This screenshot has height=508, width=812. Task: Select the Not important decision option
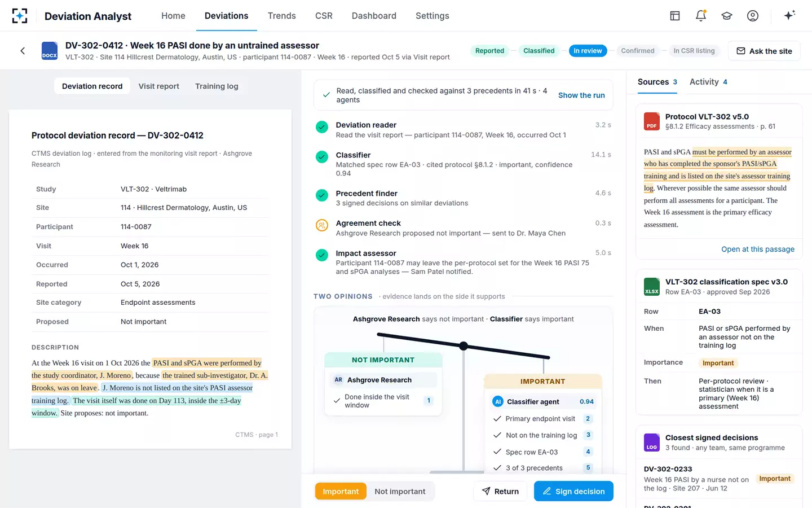click(400, 491)
